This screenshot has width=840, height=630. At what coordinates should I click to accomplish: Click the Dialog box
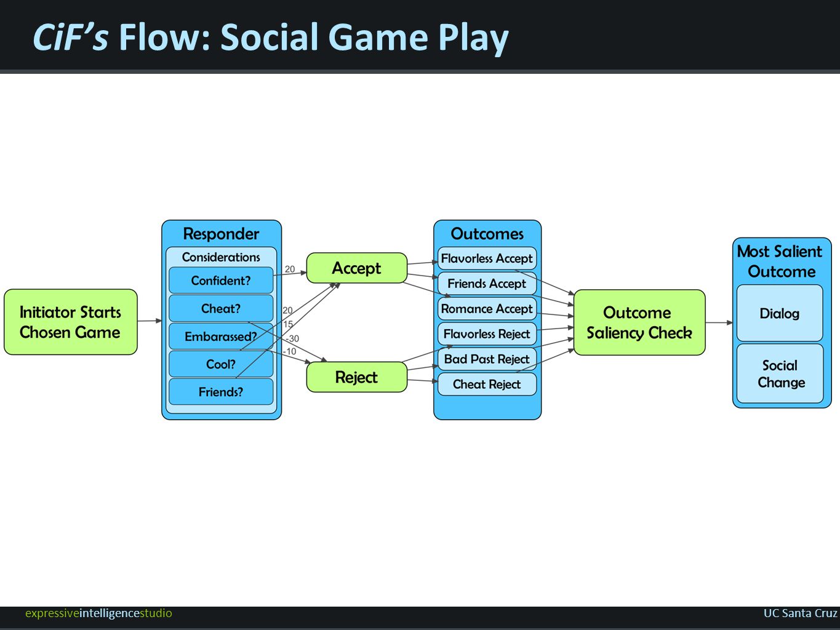(780, 313)
